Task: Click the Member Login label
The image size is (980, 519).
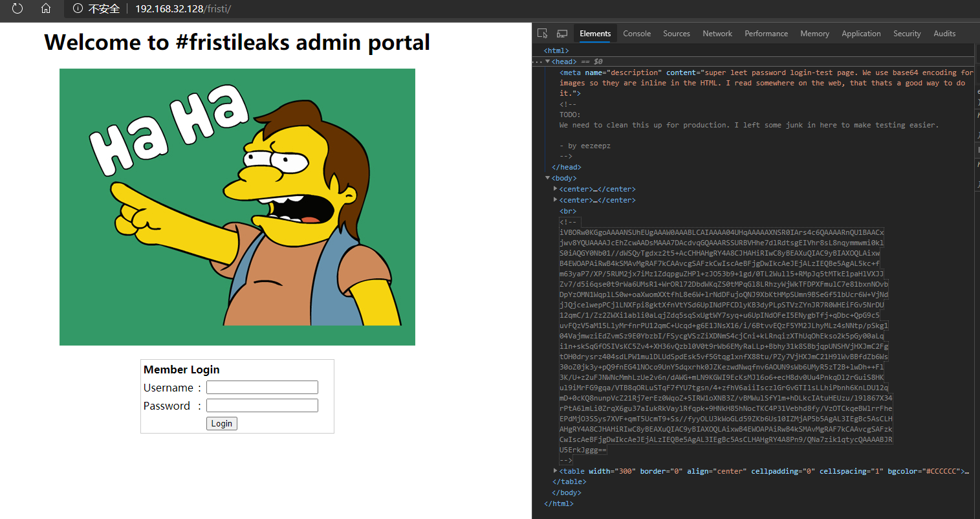Action: click(182, 370)
